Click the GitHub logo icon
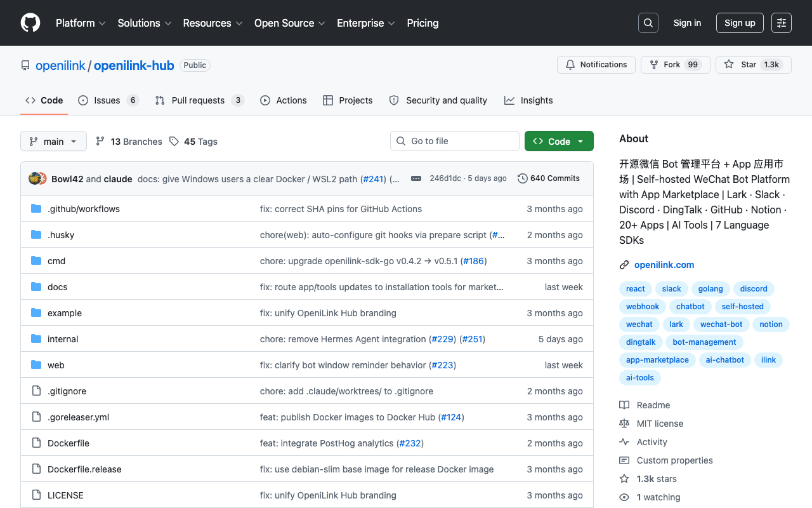The height and width of the screenshot is (508, 812). [30, 23]
